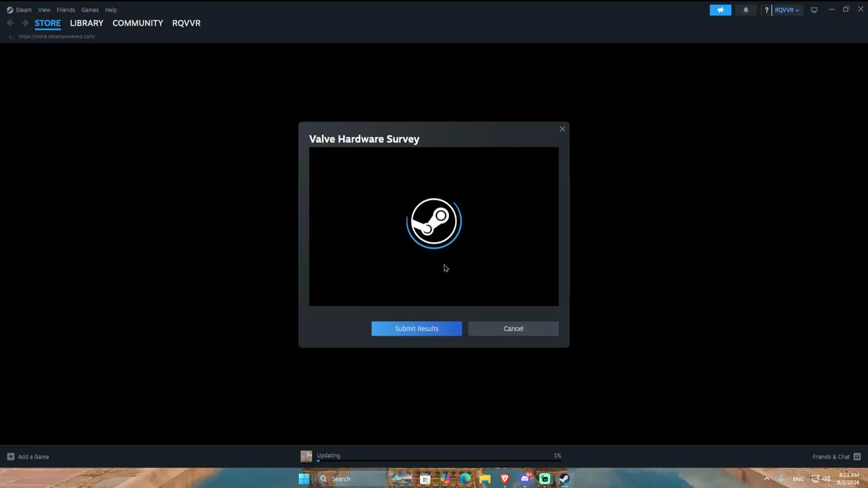Cancel the Valve Hardware Survey
Viewport: 868px width, 488px height.
[x=513, y=329]
